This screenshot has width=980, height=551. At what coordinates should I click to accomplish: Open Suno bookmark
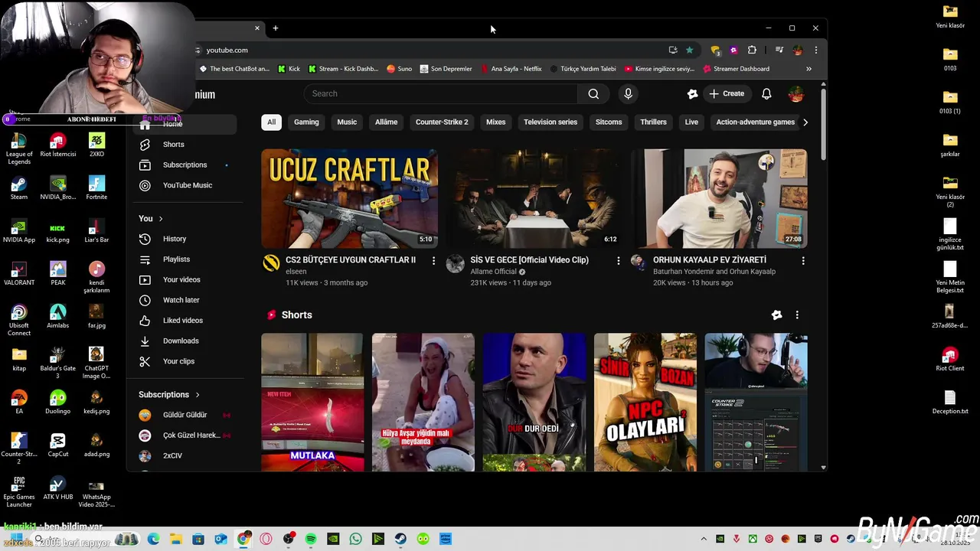[399, 69]
